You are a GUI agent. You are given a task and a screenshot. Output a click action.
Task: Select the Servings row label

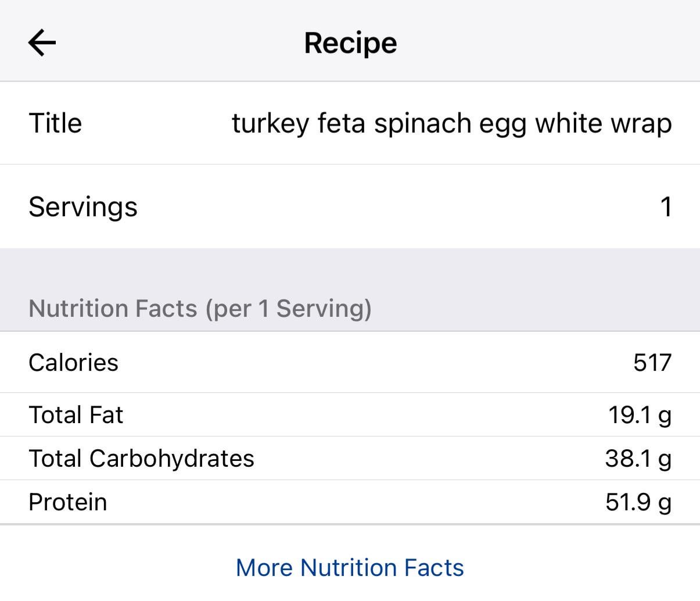[83, 207]
